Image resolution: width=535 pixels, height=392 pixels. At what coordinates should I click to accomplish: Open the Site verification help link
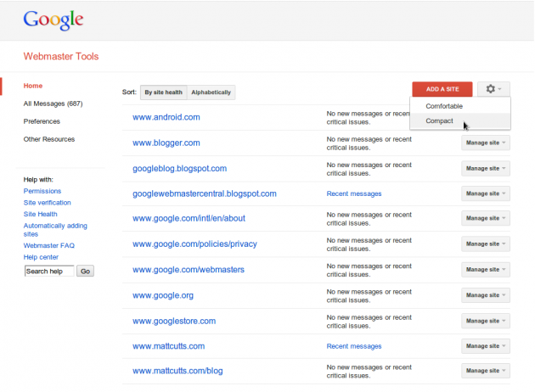tap(47, 203)
